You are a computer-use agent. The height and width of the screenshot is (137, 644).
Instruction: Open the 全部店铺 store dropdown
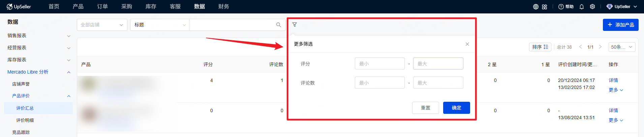click(102, 25)
